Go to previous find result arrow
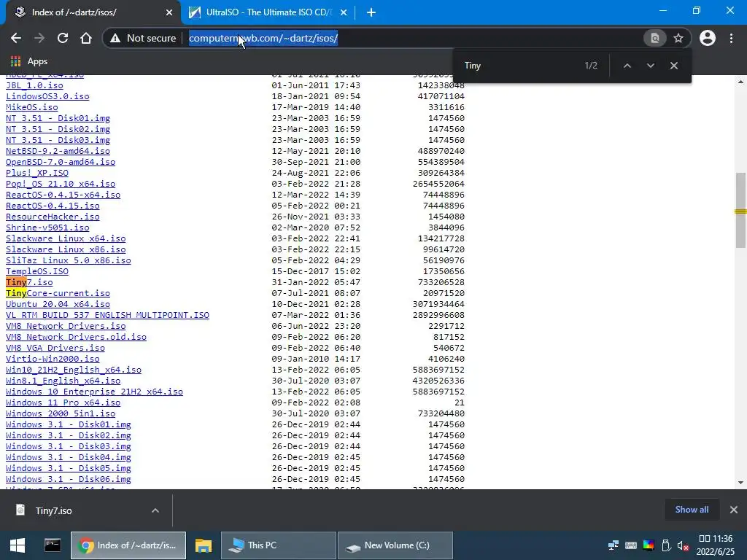Viewport: 747px width, 560px height. pyautogui.click(x=627, y=66)
